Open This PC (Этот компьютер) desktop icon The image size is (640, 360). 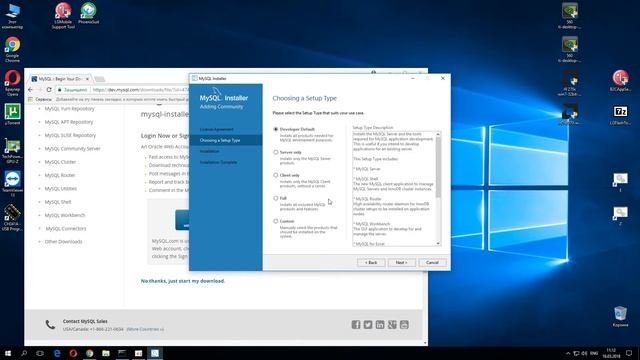tap(12, 16)
